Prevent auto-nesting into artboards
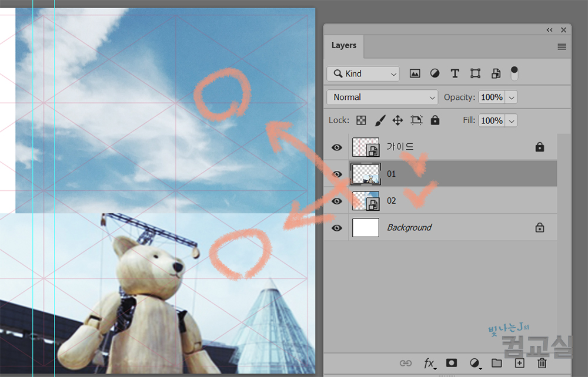The width and height of the screenshot is (588, 377). pyautogui.click(x=416, y=120)
